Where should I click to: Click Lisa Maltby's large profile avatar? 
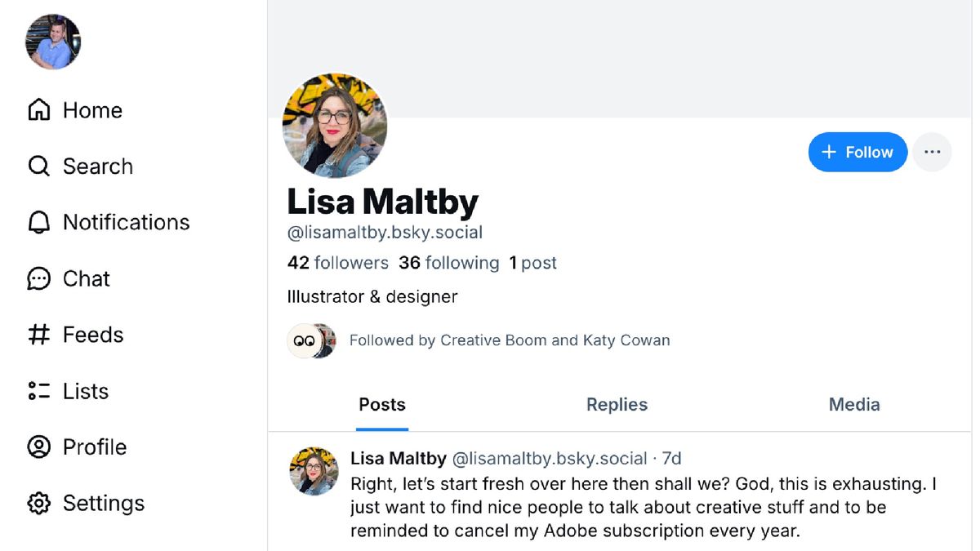(335, 126)
